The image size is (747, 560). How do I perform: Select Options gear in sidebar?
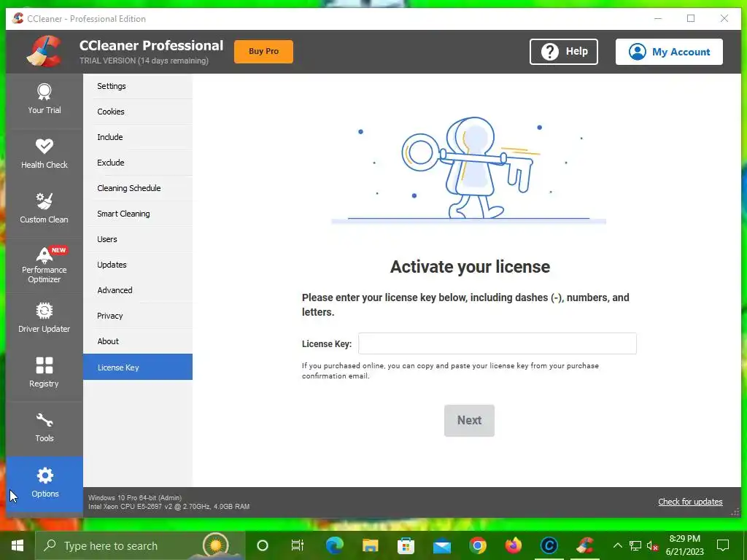44,484
